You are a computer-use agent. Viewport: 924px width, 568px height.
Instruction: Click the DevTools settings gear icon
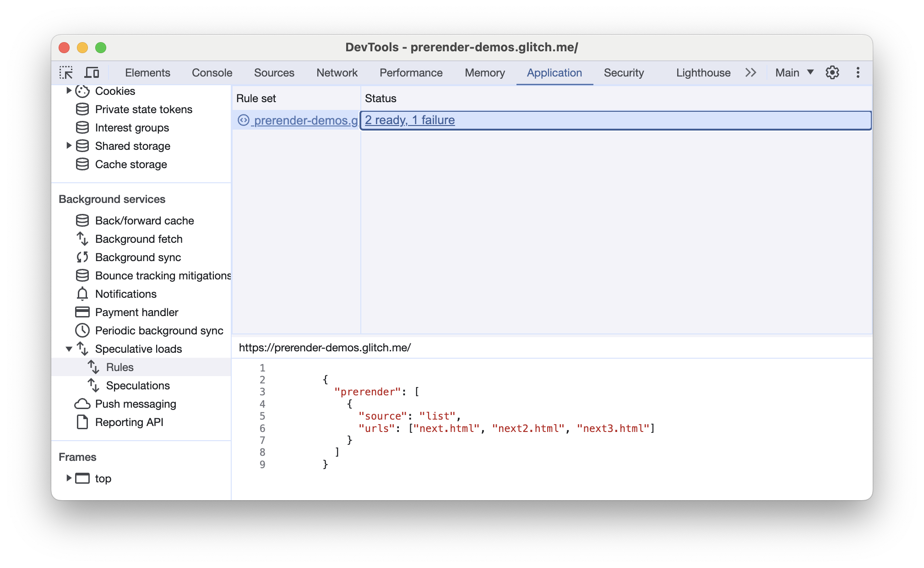(x=832, y=72)
